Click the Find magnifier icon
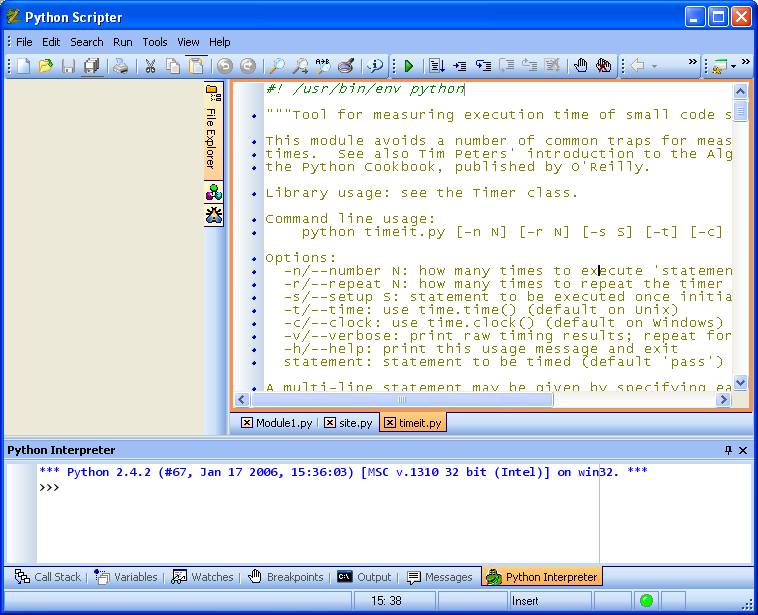 click(x=275, y=66)
